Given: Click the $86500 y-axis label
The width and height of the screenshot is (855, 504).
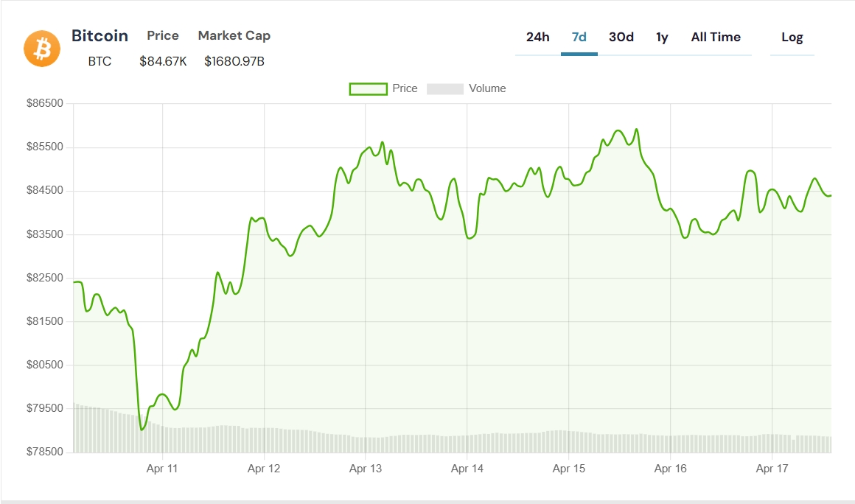Looking at the screenshot, I should pyautogui.click(x=45, y=103).
